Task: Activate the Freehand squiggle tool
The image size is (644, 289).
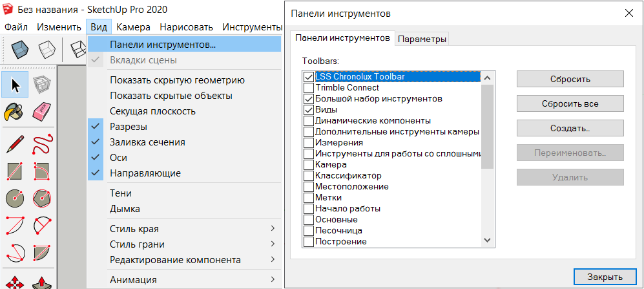Action: [41, 144]
